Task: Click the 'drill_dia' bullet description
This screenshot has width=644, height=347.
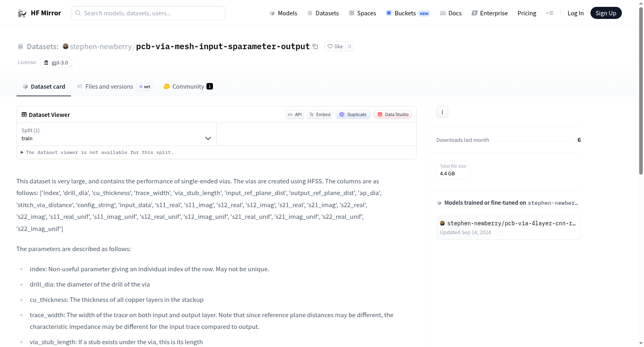Action: (90, 285)
